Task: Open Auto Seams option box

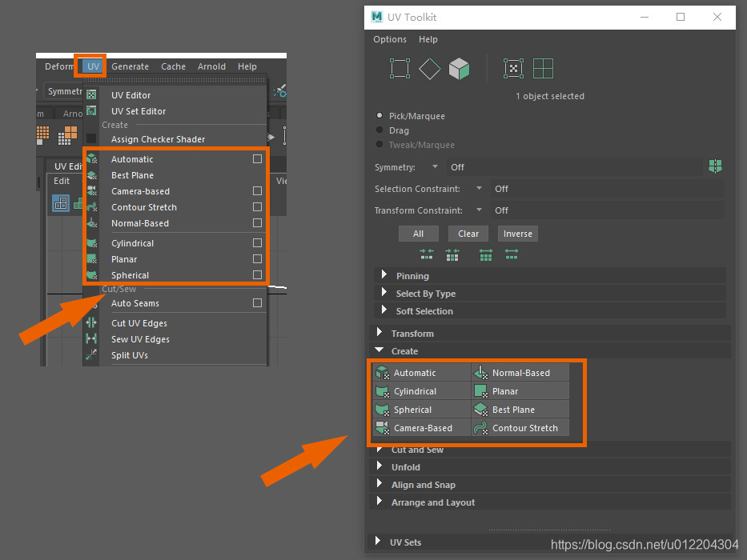Action: point(257,302)
